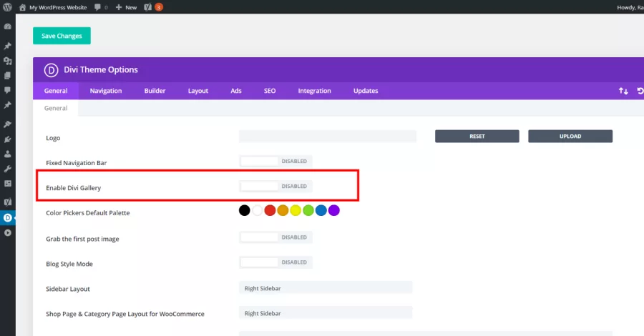Viewport: 644px width, 336px height.
Task: Open the Pages sidebar icon
Action: point(7,76)
